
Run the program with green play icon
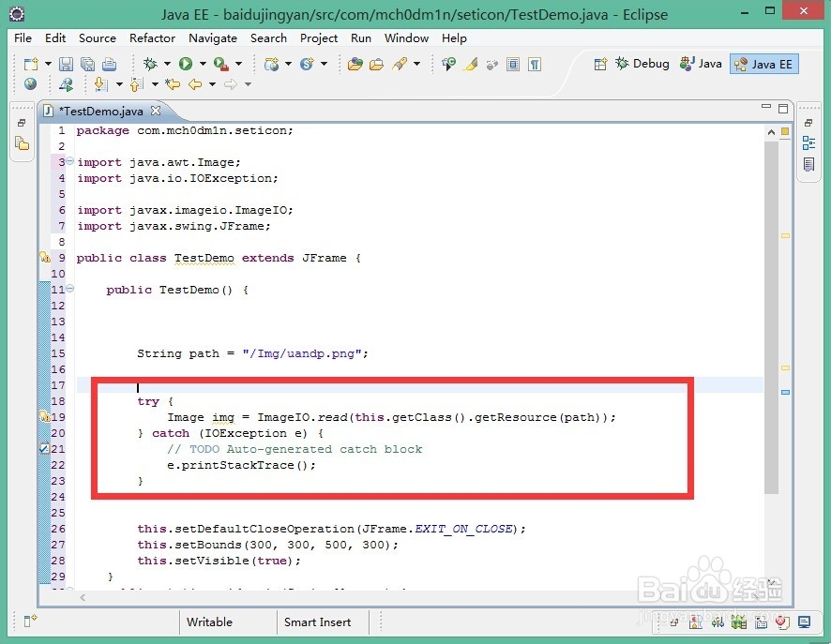(x=186, y=64)
